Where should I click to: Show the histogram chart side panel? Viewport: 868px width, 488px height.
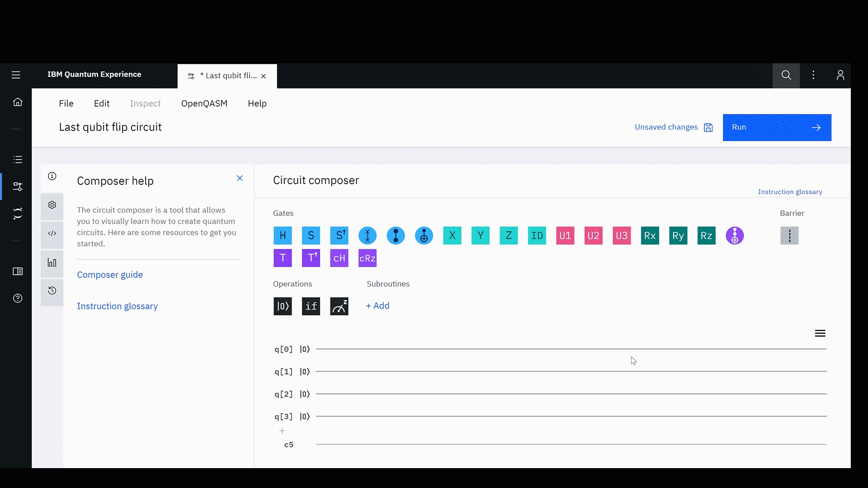[52, 263]
